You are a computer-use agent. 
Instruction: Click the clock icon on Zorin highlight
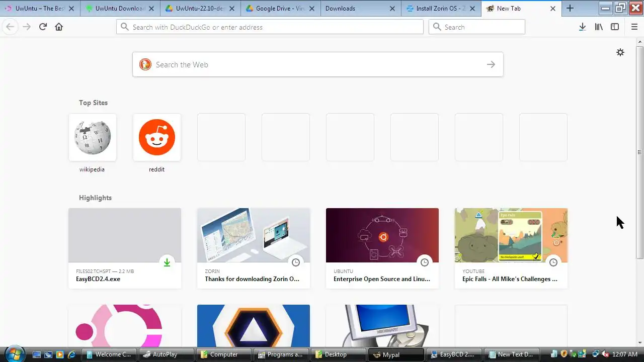(x=296, y=262)
